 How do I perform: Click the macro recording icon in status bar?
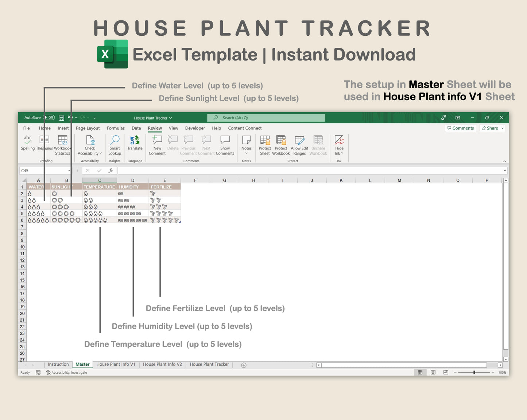point(38,373)
